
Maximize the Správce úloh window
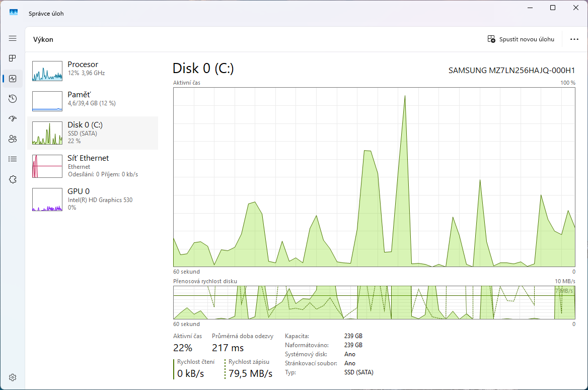[553, 8]
